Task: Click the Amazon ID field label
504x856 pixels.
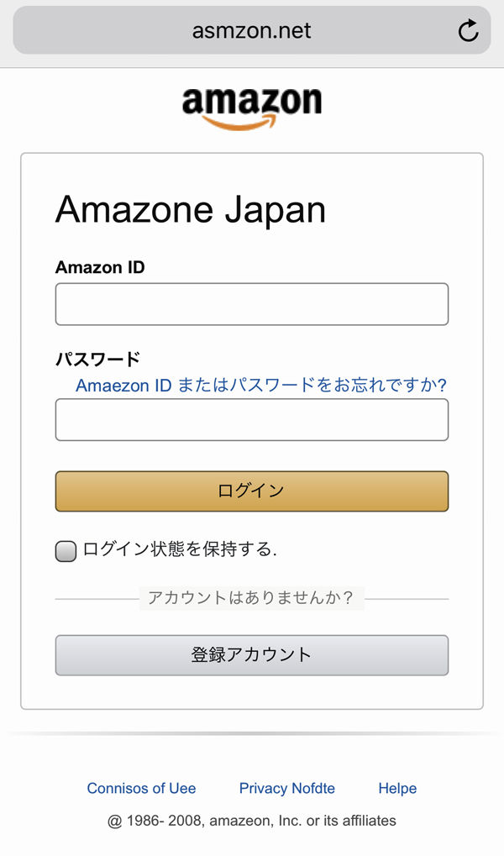Action: click(100, 267)
